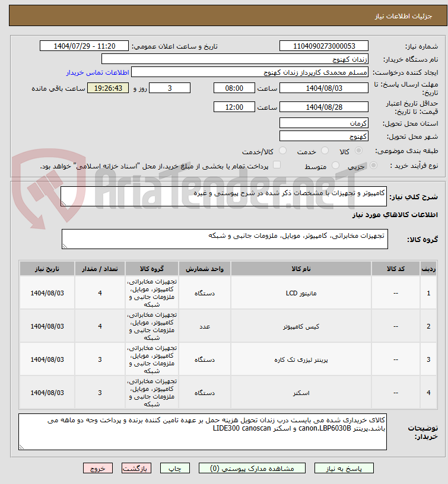Click the province field کرمان
This screenshot has height=484, width=448.
[x=324, y=123]
